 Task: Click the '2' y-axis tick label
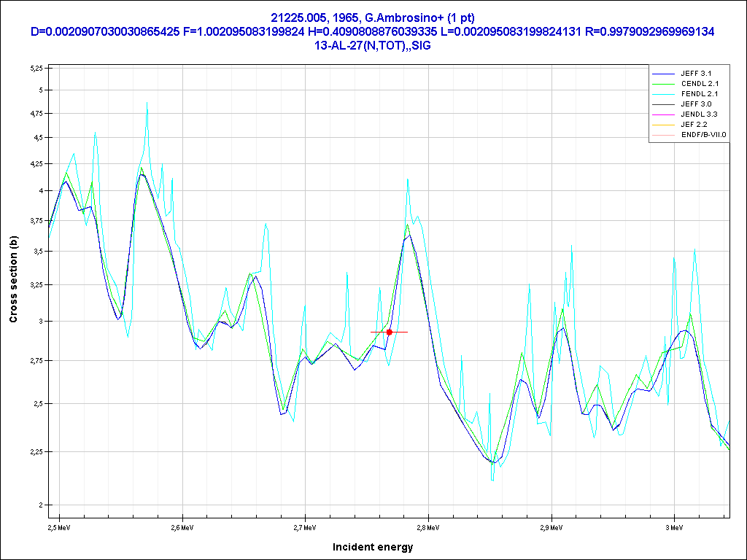pyautogui.click(x=42, y=505)
